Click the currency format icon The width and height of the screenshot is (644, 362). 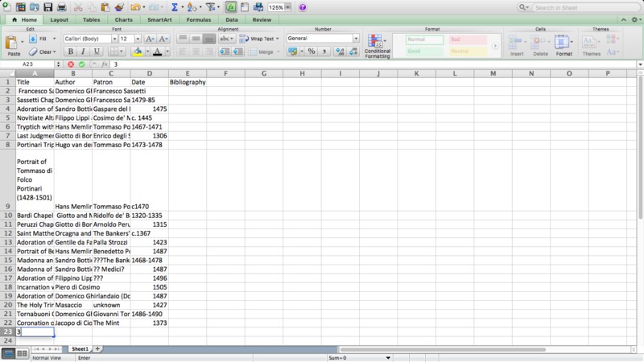292,51
